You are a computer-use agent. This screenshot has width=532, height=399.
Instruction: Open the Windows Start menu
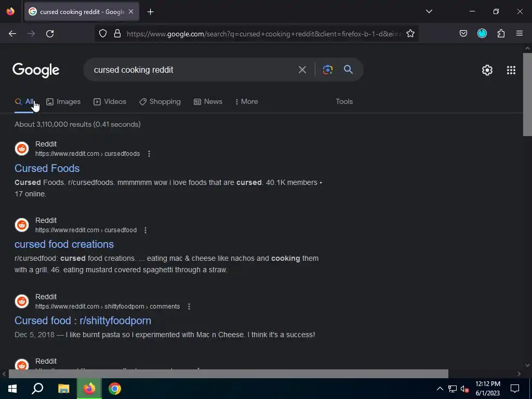(12, 389)
